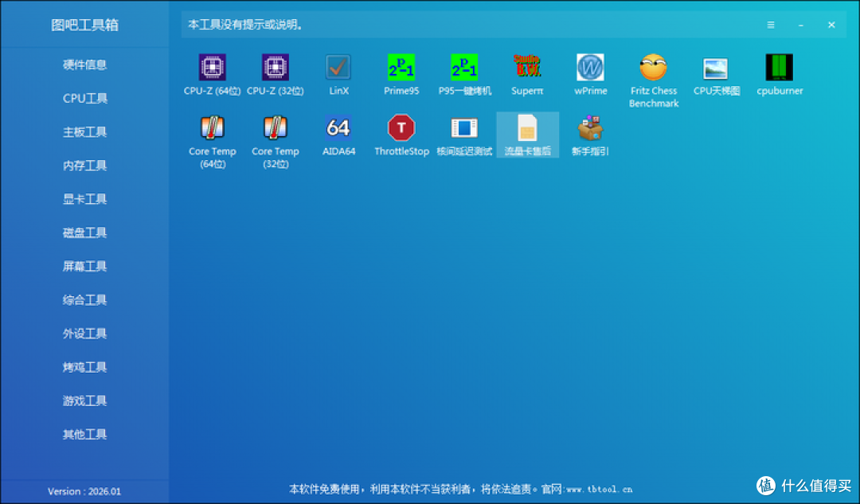Switch to 硬件信息 category
Image resolution: width=860 pixels, height=504 pixels.
pos(84,64)
